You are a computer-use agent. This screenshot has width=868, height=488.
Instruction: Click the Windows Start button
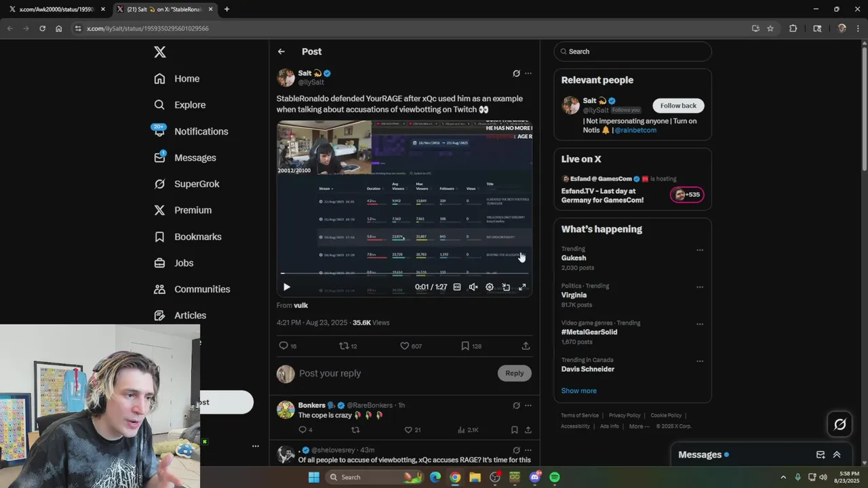[313, 477]
